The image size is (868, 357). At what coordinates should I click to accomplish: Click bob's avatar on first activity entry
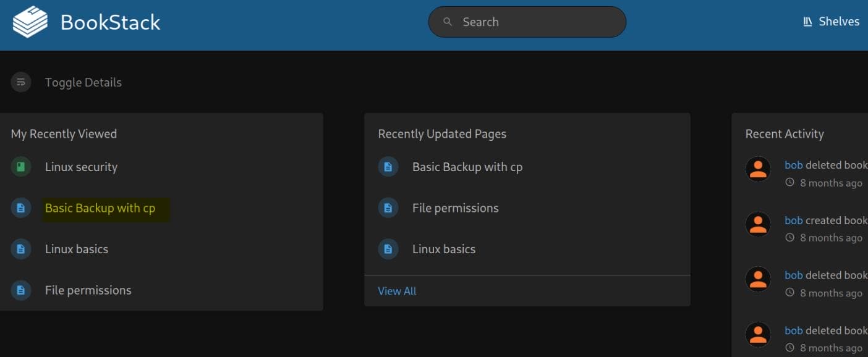(758, 170)
